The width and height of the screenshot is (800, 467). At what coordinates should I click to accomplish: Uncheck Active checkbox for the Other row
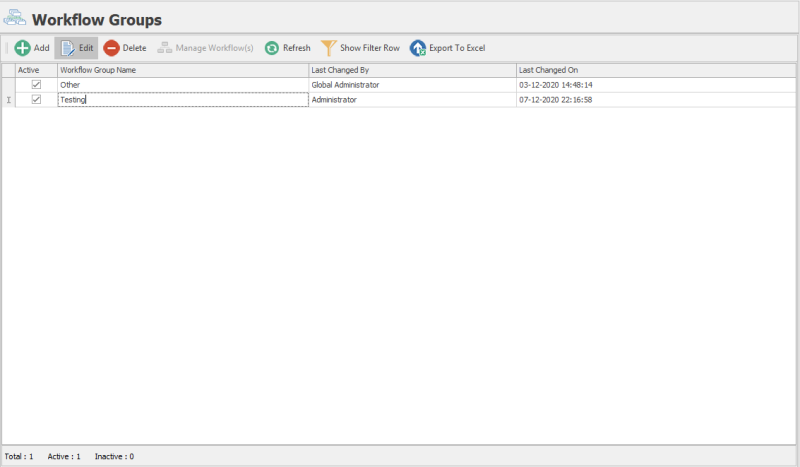pyautogui.click(x=36, y=85)
